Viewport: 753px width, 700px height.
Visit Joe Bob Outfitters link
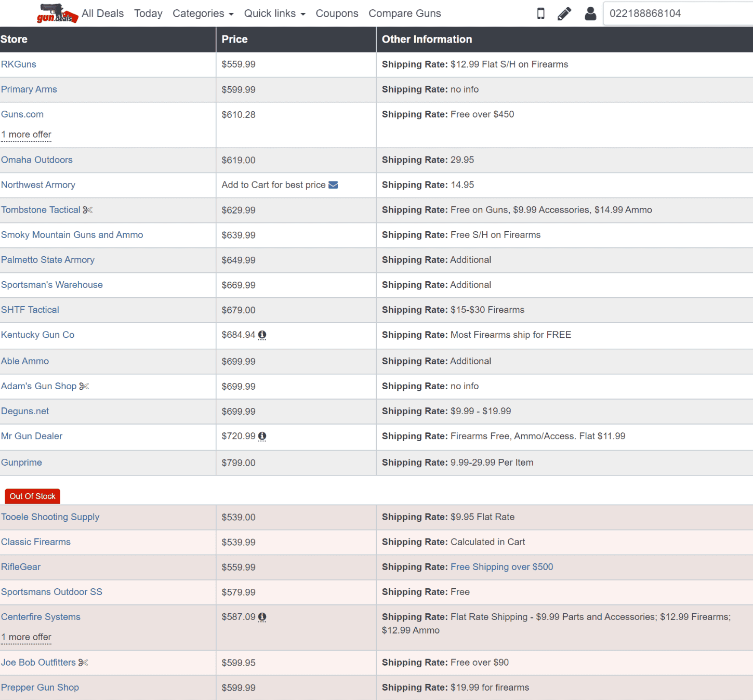point(38,663)
